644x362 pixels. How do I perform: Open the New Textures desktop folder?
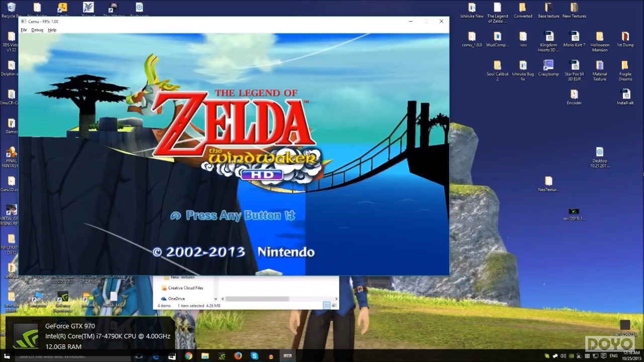(x=574, y=11)
